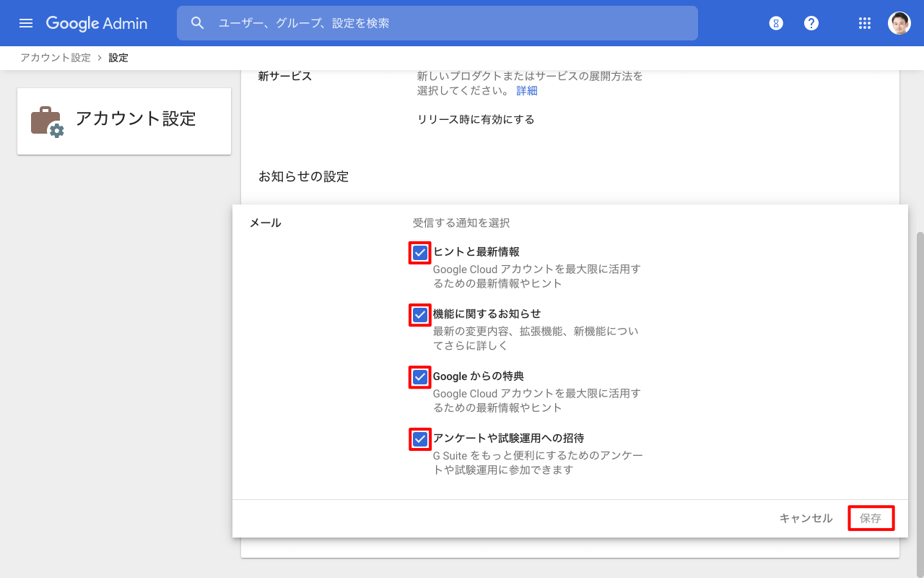This screenshot has width=924, height=578.
Task: Open the hourglass tasks icon
Action: (x=776, y=23)
